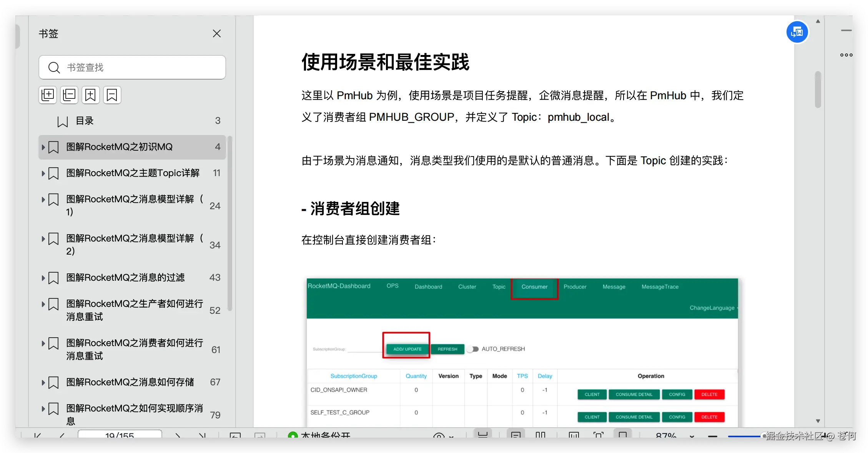
Task: Click the add bookmark icon
Action: point(91,95)
